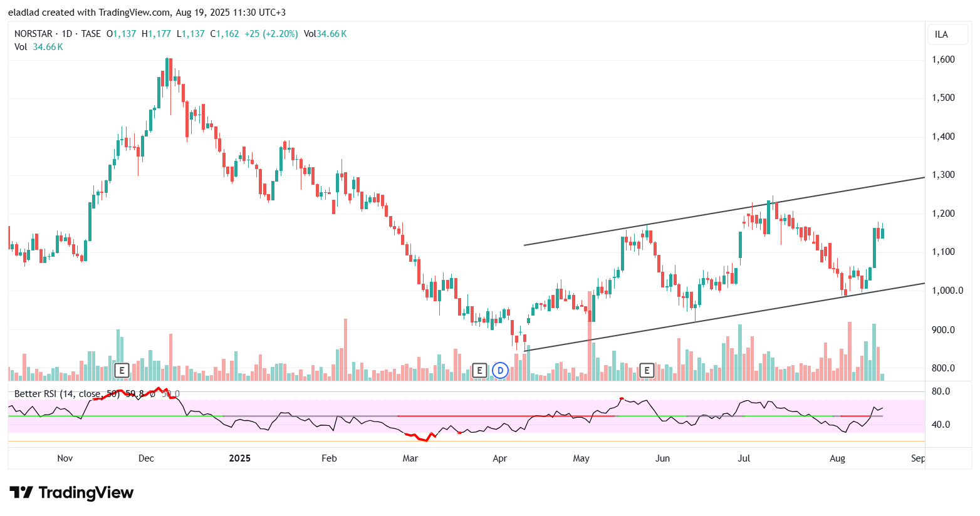Viewport: 980px width, 516px height.
Task: Click the earnings marker under late May
Action: tap(647, 370)
